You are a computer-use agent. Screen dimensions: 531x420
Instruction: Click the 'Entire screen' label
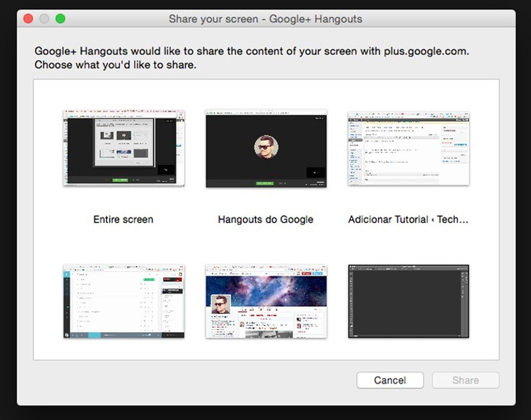click(123, 219)
